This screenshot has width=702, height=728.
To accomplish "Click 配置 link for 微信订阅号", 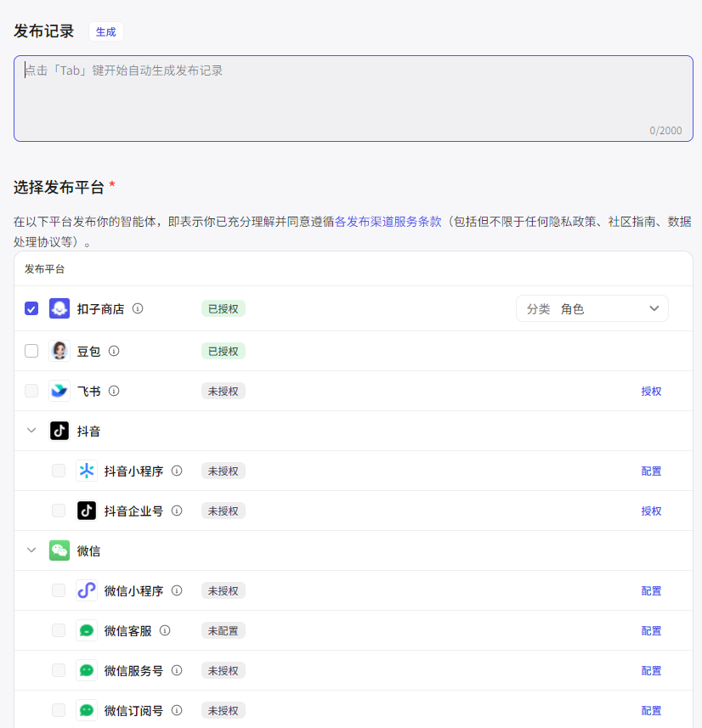I will tap(651, 711).
